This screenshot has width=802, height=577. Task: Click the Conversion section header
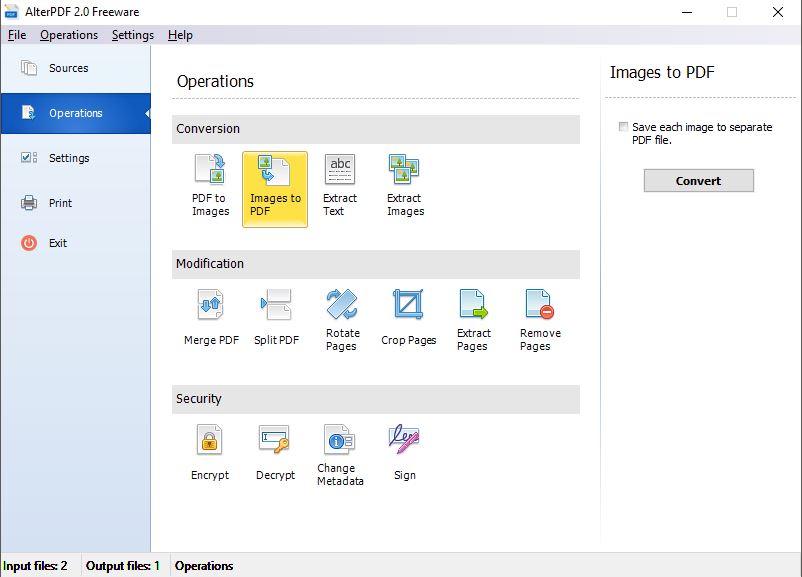[376, 129]
